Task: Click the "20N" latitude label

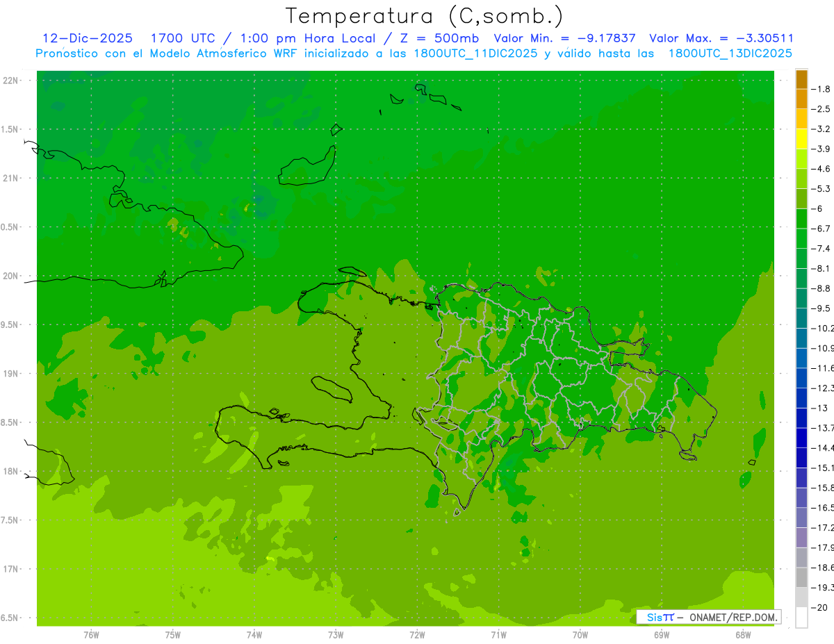Action: (x=10, y=276)
